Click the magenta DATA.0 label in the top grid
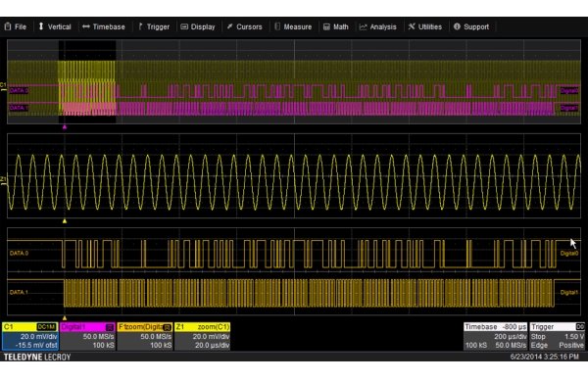Viewport: 588px width, 382px height. [x=19, y=90]
